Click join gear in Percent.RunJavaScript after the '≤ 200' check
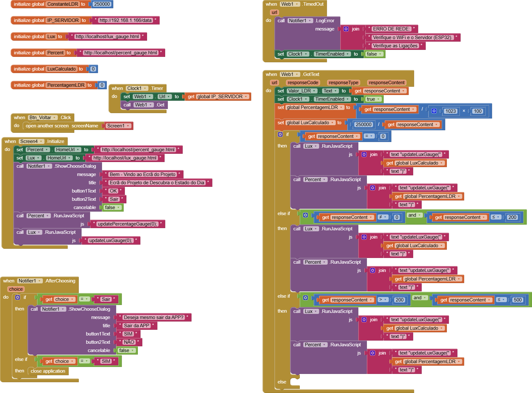The width and height of the screenshot is (532, 393). point(373,270)
